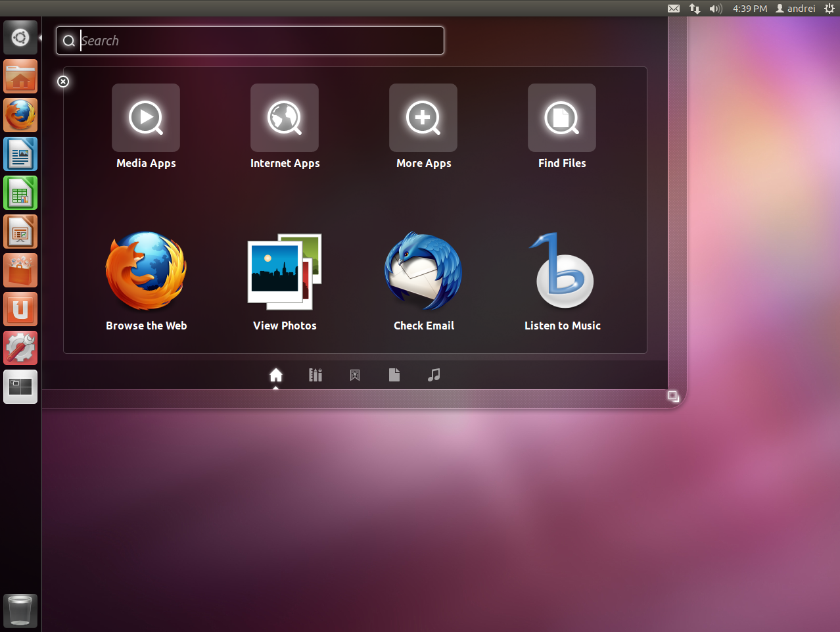840x632 pixels.
Task: Open LibreOffice Calc from launcher
Action: coord(20,193)
